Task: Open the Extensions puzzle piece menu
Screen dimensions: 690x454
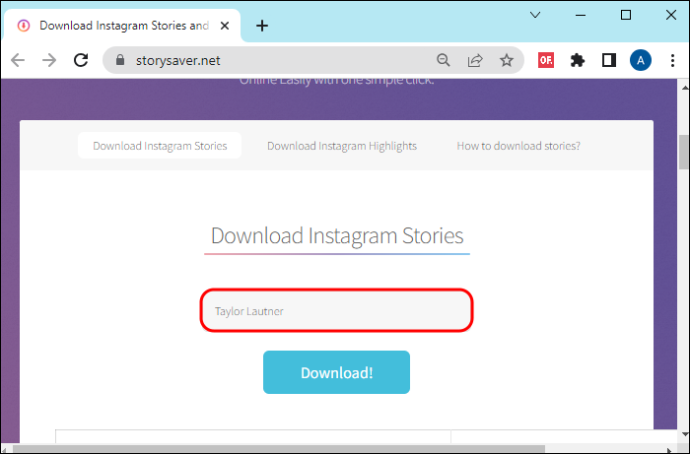Action: click(577, 60)
